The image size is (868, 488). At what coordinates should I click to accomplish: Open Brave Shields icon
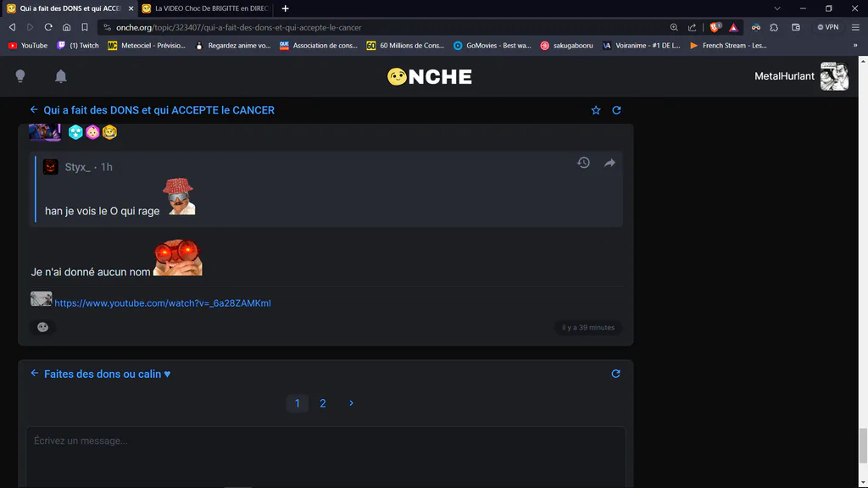pyautogui.click(x=715, y=27)
